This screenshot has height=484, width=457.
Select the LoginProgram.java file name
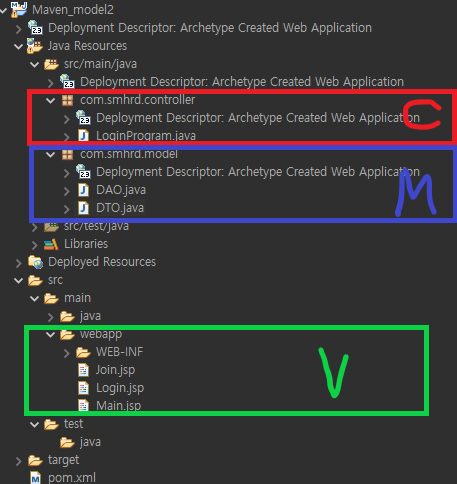146,136
